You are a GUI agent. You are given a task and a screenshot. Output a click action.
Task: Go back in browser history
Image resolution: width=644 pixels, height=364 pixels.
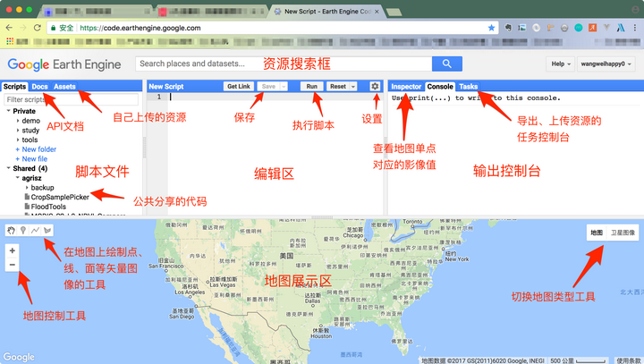pos(9,28)
